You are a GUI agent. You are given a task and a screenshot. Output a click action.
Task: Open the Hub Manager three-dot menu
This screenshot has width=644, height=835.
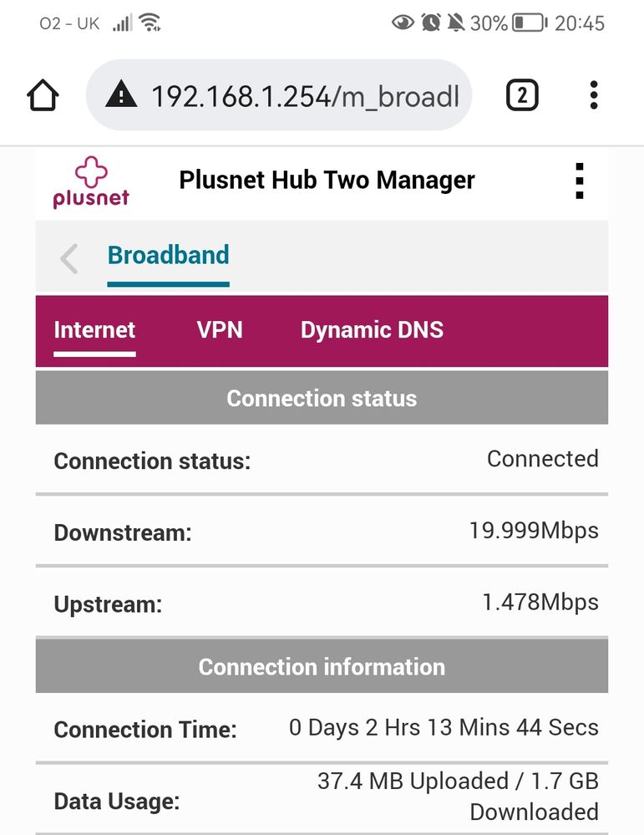[579, 181]
